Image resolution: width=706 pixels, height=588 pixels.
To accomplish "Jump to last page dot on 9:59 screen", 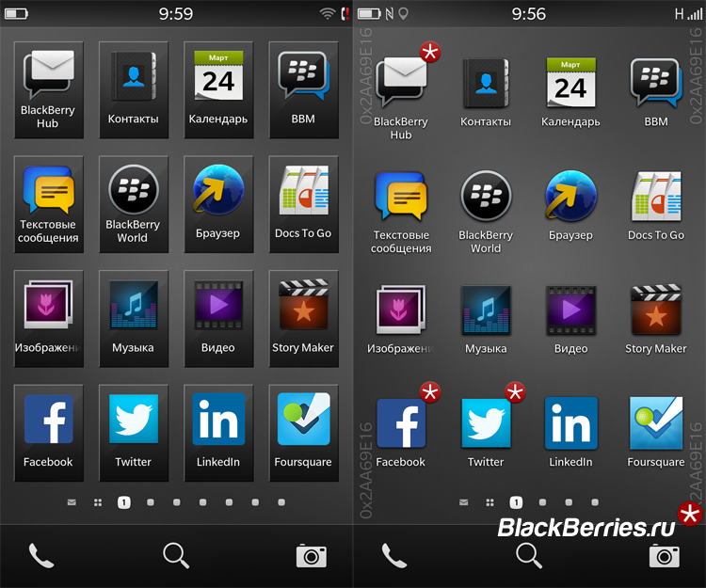I will click(x=281, y=502).
